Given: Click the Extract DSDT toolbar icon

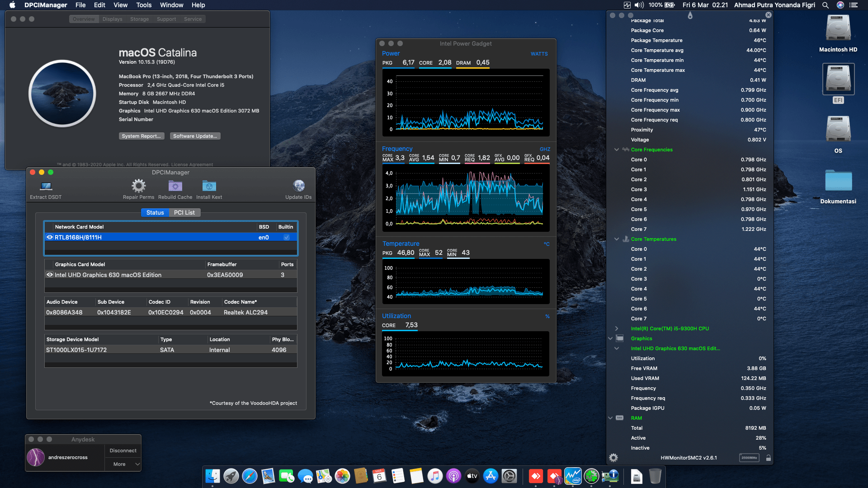Looking at the screenshot, I should (46, 186).
